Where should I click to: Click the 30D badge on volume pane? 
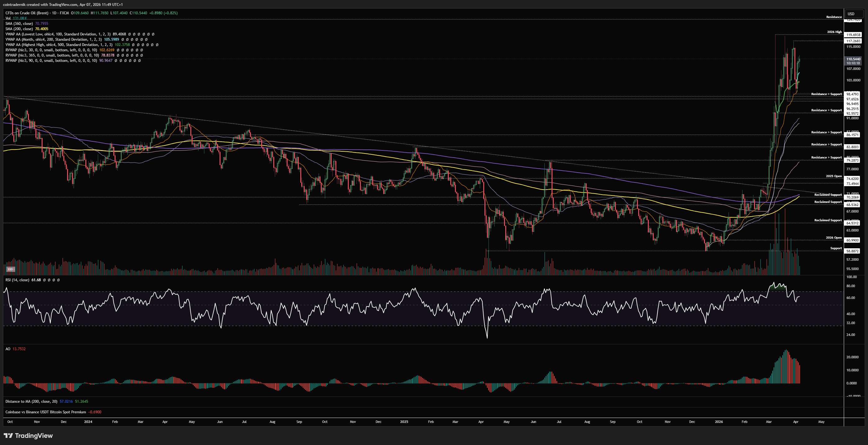point(10,269)
